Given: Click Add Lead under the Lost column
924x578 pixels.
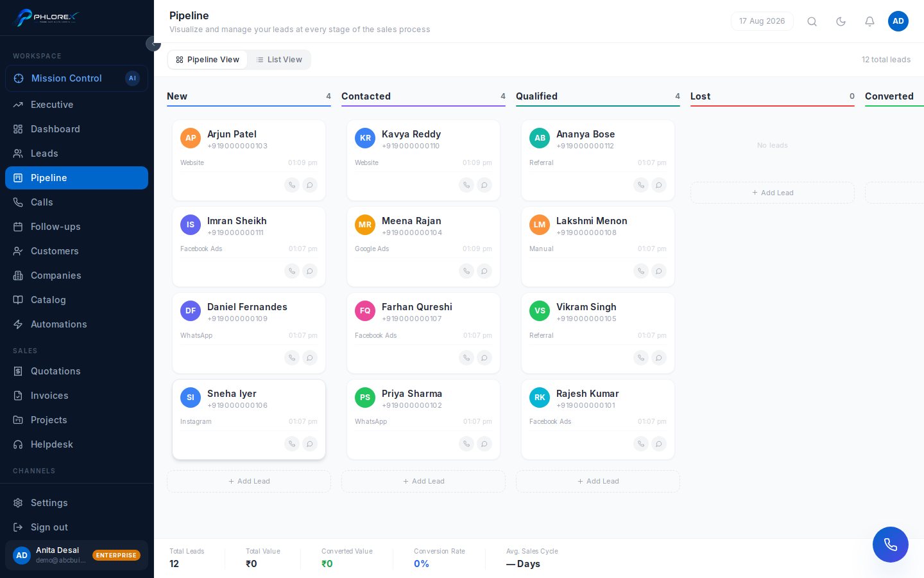Looking at the screenshot, I should 773,193.
